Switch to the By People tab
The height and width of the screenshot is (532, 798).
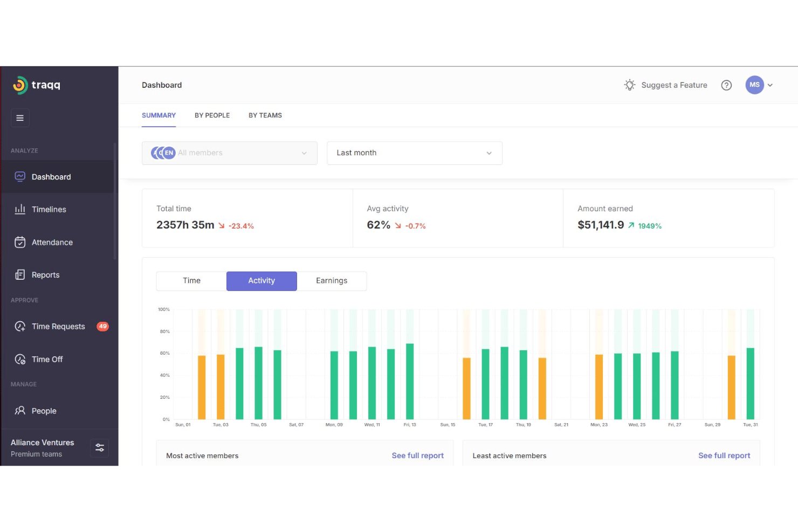pyautogui.click(x=212, y=115)
